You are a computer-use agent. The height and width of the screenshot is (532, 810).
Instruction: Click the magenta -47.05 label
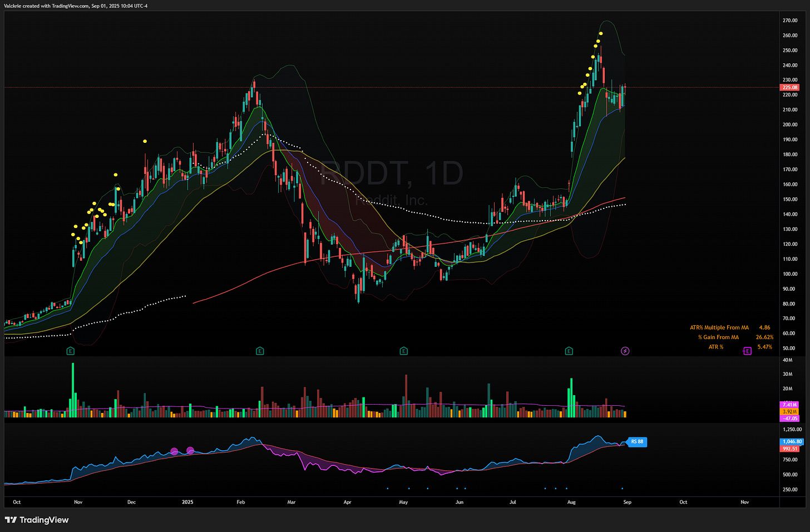tap(790, 419)
